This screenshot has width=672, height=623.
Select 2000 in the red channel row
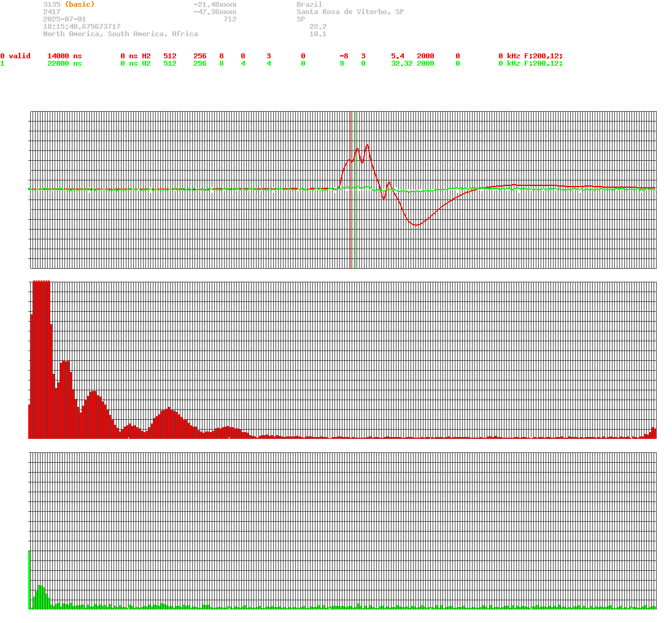coord(425,56)
